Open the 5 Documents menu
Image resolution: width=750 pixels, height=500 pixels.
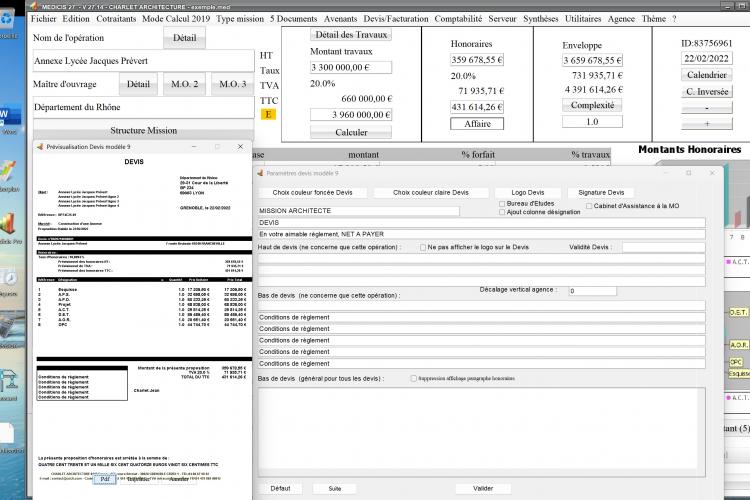coord(294,19)
